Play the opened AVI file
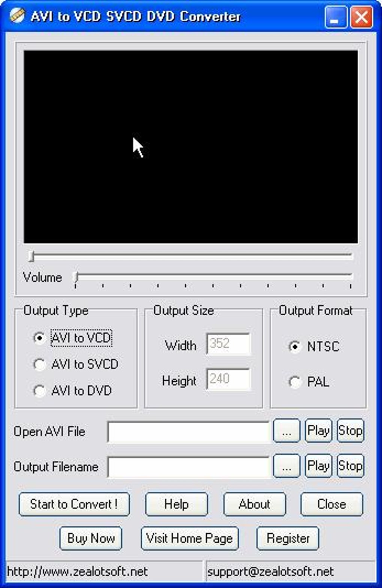 tap(318, 431)
